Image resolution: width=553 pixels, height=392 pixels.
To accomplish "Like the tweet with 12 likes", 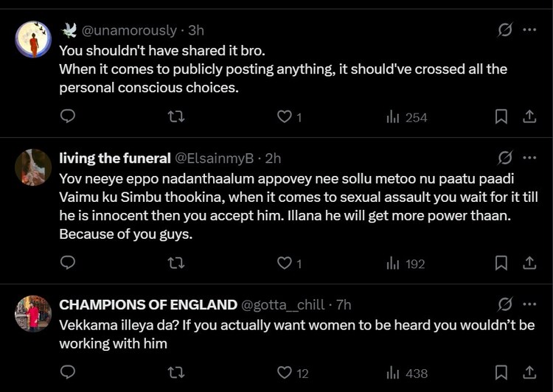I will tap(285, 373).
